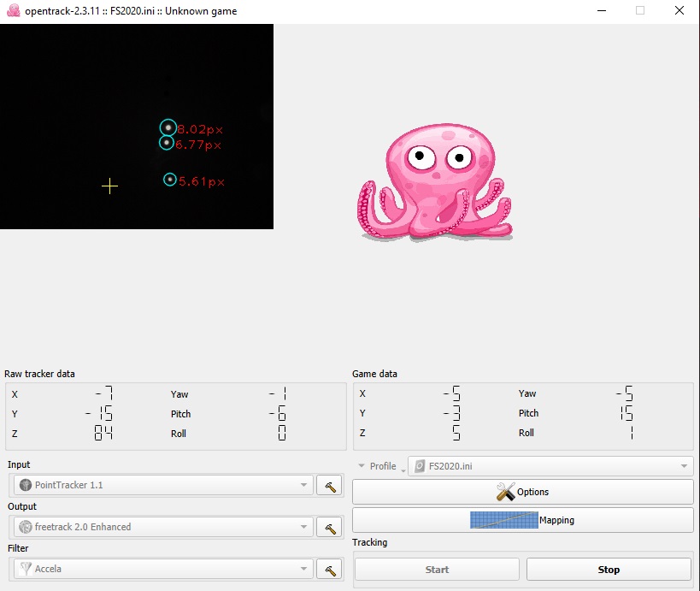Expand the PointTracker 1.1 input dropdown
Screen dimensions: 700x591
pos(163,485)
